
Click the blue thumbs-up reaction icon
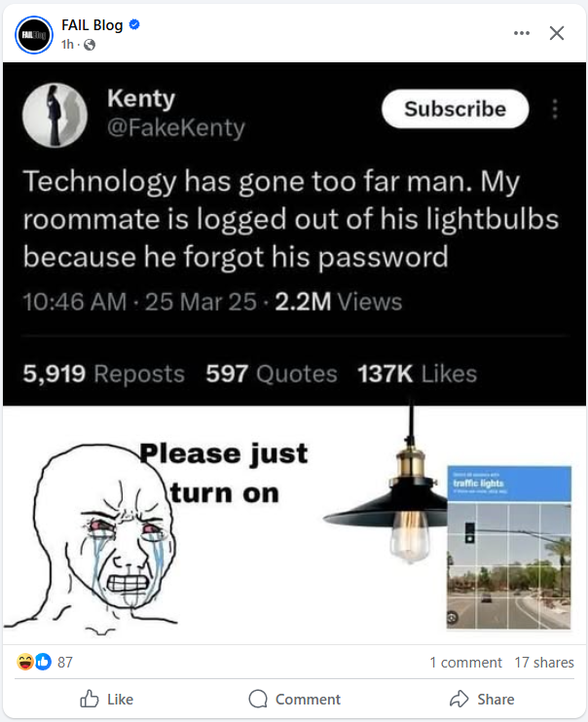[x=43, y=662]
